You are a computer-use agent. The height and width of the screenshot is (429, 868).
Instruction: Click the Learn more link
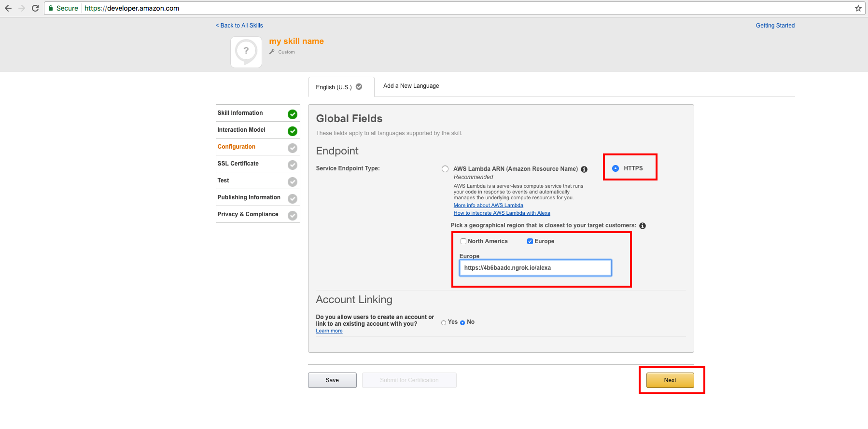329,331
